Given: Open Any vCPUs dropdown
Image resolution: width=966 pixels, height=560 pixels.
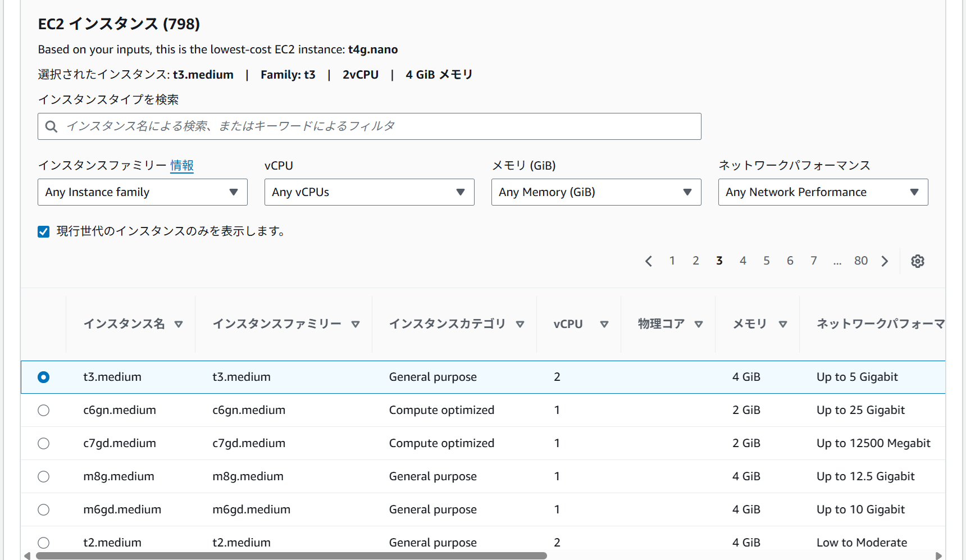Looking at the screenshot, I should [370, 192].
